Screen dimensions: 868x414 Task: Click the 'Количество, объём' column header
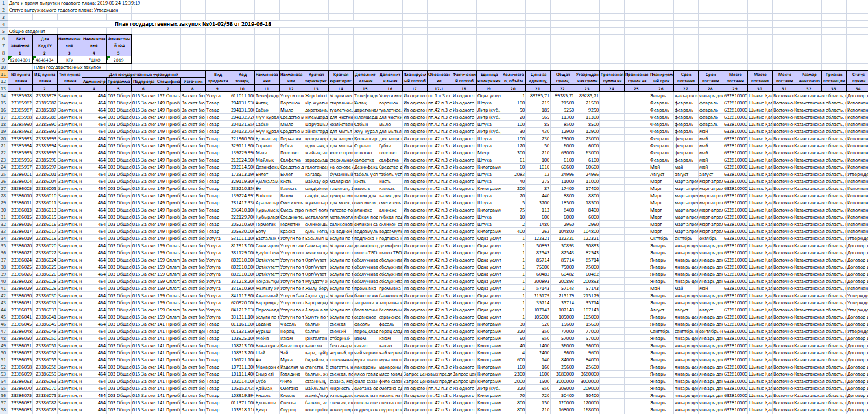click(x=513, y=79)
